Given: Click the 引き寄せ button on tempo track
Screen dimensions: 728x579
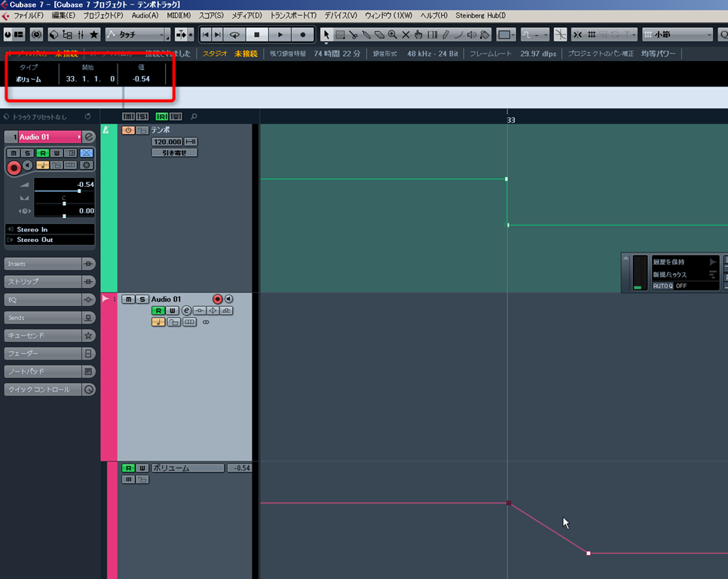Looking at the screenshot, I should (x=175, y=153).
